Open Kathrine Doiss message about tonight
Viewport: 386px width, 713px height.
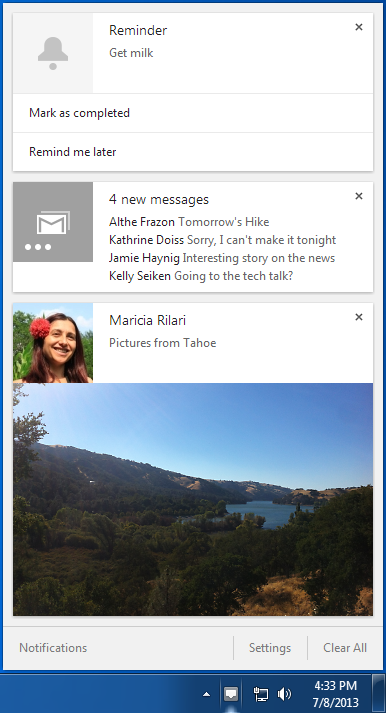222,240
